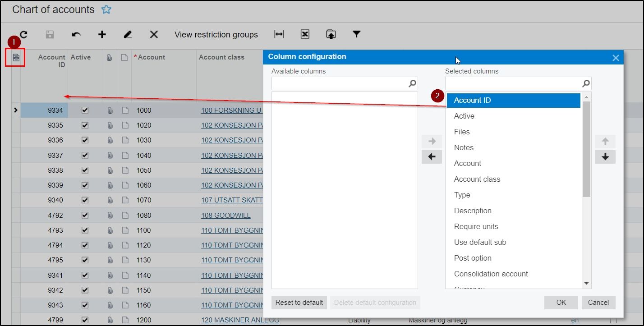Select Notes in the Selected columns list

pos(464,147)
